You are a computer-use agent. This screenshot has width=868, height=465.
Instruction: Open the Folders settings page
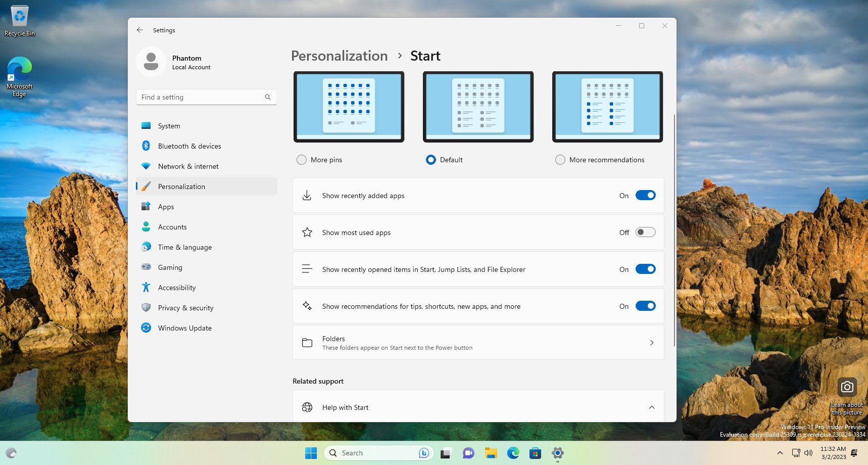[477, 342]
